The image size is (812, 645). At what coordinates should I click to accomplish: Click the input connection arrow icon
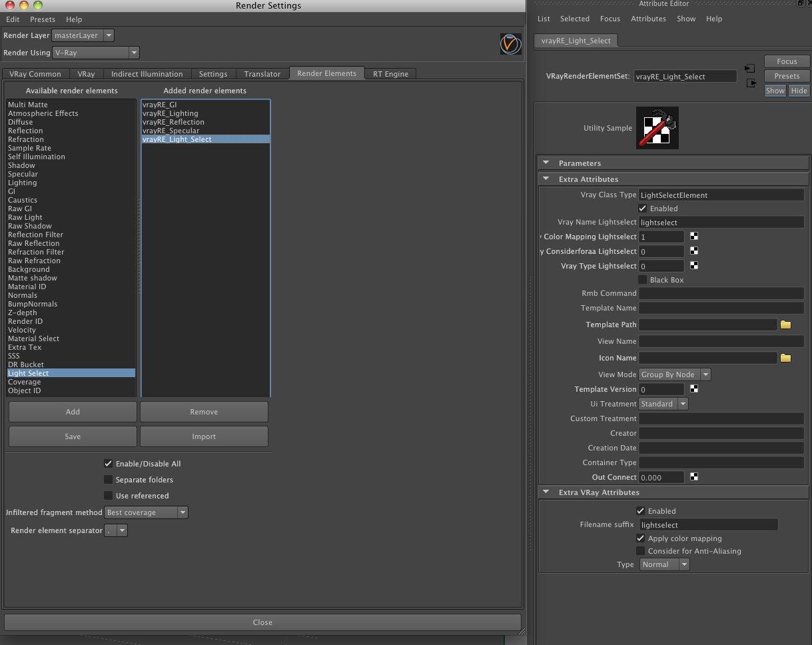pyautogui.click(x=750, y=69)
